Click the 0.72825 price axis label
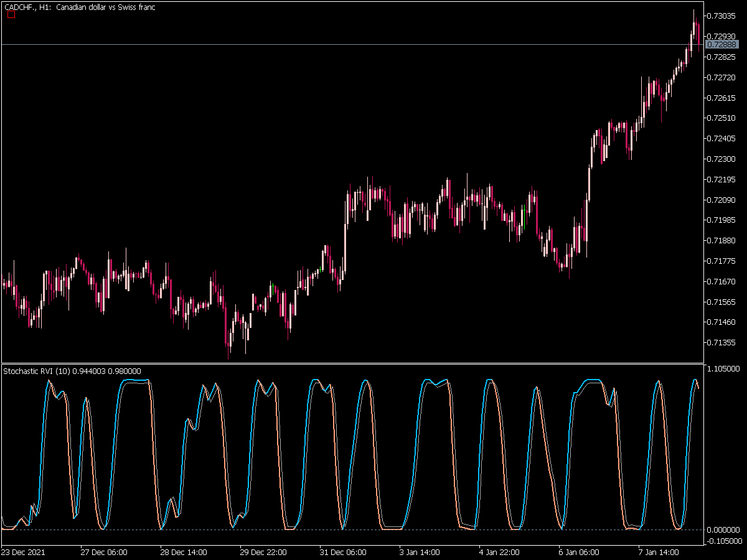 (x=723, y=57)
